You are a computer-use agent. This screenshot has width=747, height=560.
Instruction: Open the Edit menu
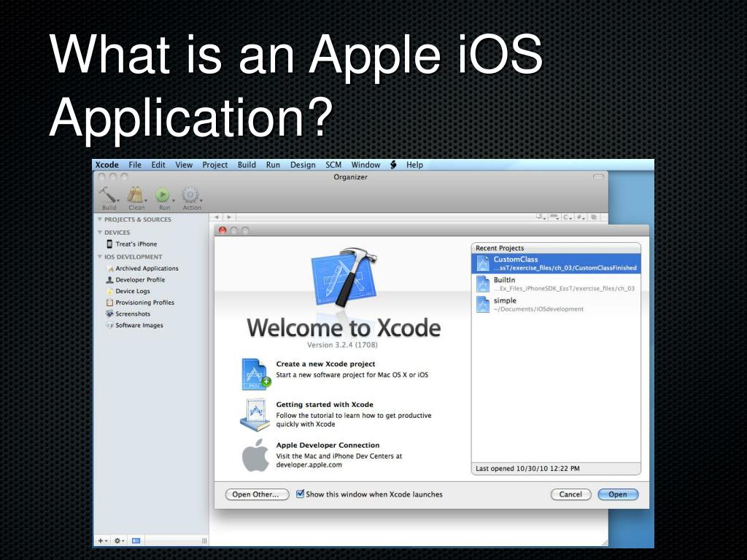158,165
